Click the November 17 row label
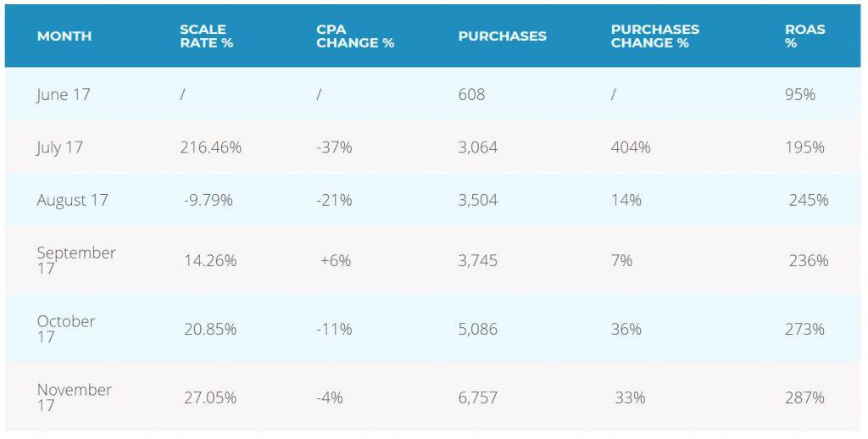 tap(74, 397)
